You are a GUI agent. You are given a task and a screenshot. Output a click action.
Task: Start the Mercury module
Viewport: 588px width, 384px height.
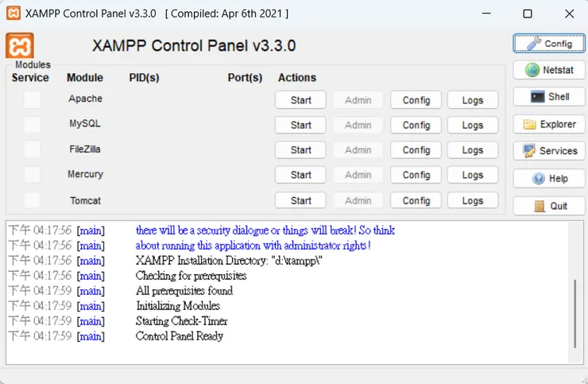tap(300, 175)
